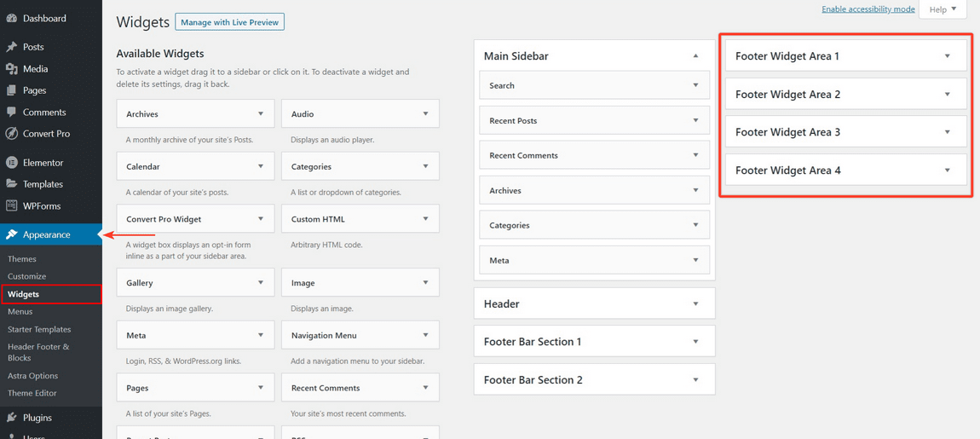Click the Posts pushpin icon
Image resolution: width=980 pixels, height=439 pixels.
[x=11, y=47]
